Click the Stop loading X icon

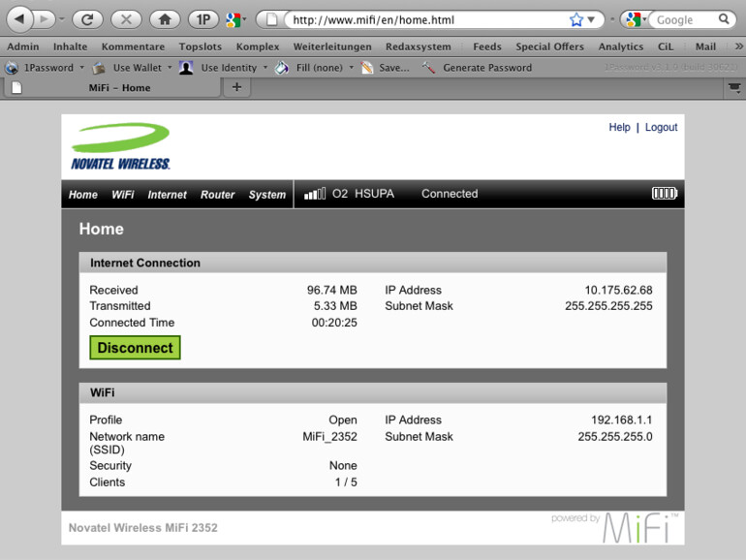click(x=126, y=19)
